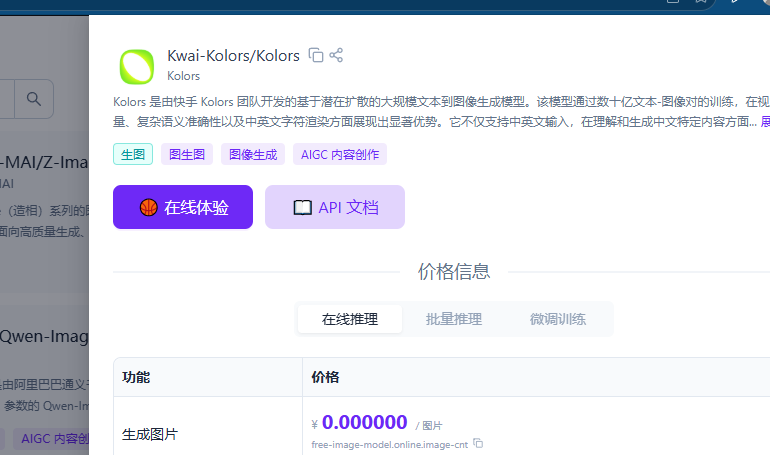Click the 功能 column header
Image resolution: width=770 pixels, height=455 pixels.
coord(136,377)
